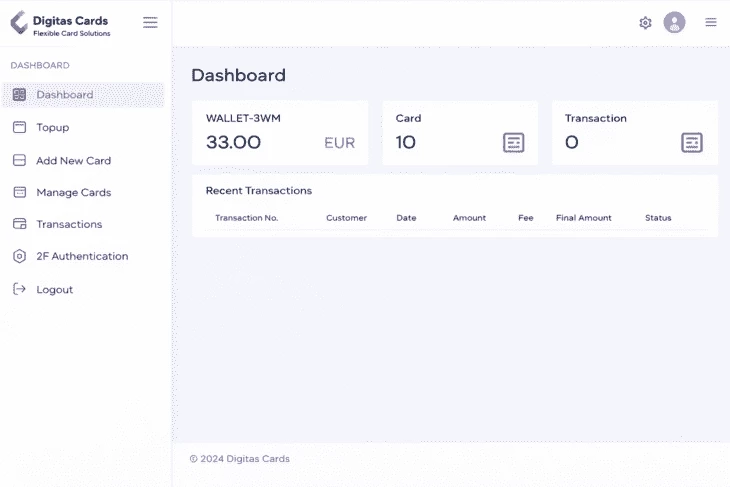Click the Fee column header
The image size is (730, 487).
(x=526, y=218)
